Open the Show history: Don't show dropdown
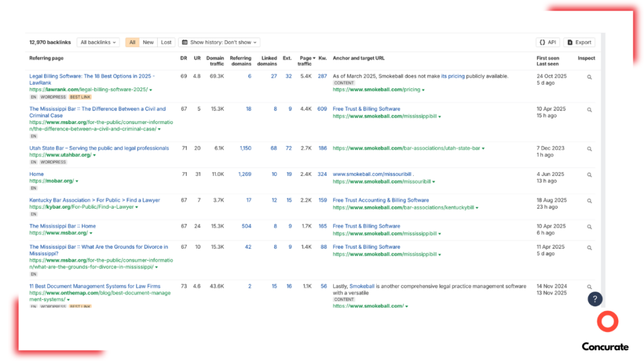This screenshot has height=362, width=644. click(x=219, y=42)
